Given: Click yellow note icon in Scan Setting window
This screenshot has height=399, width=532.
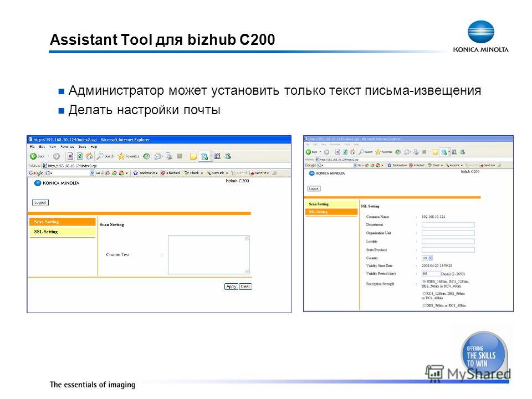Looking at the screenshot, I should click(193, 156).
